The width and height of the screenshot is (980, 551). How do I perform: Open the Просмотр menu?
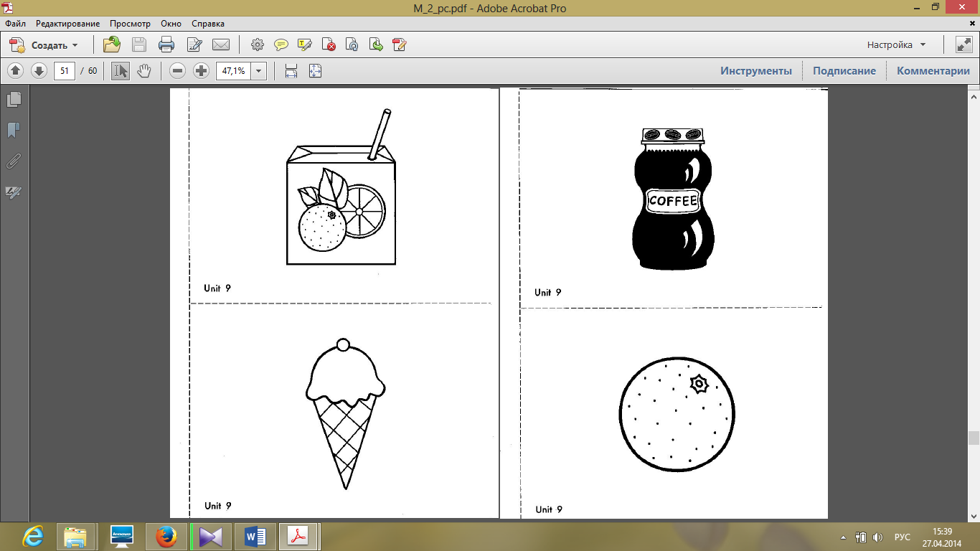tap(130, 24)
